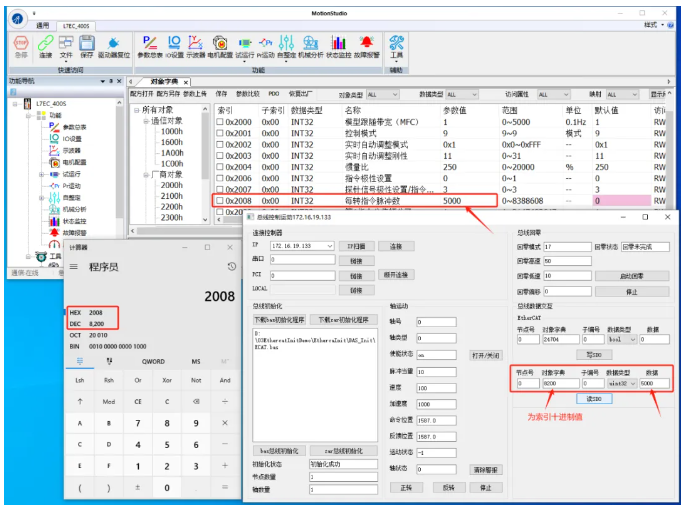Viewport: 686px width, 510px height.
Task: Switch to the 通用 ribbon tab
Action: click(x=42, y=26)
